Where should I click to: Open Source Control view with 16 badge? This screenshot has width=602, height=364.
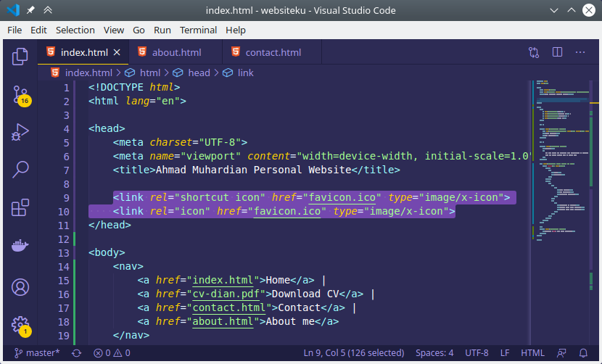(20, 95)
